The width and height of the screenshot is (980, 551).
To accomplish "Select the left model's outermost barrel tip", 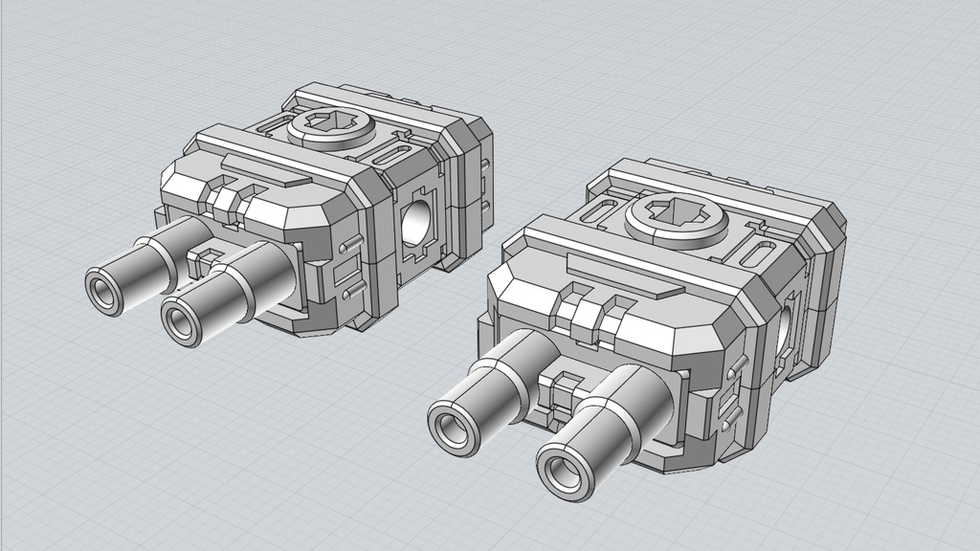I will 104,292.
